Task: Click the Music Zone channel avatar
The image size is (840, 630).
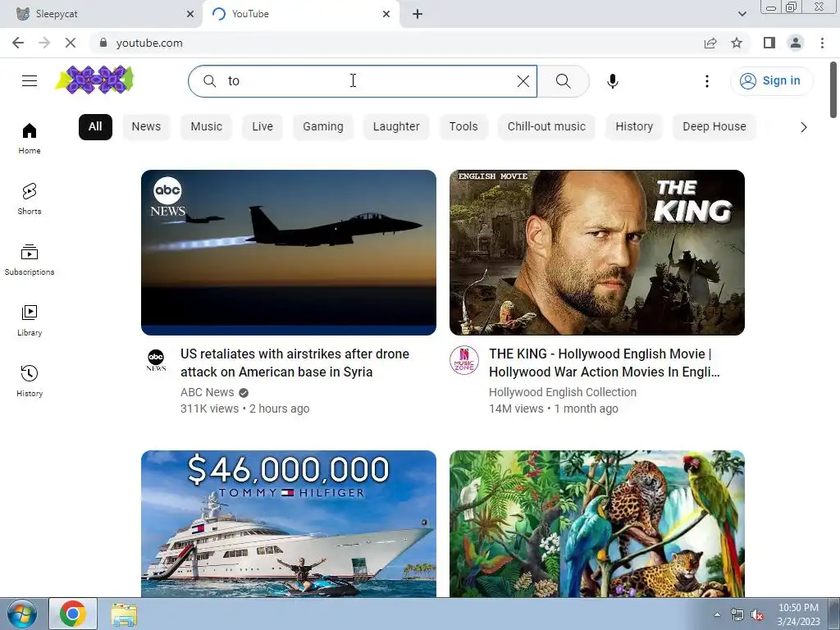Action: point(464,360)
